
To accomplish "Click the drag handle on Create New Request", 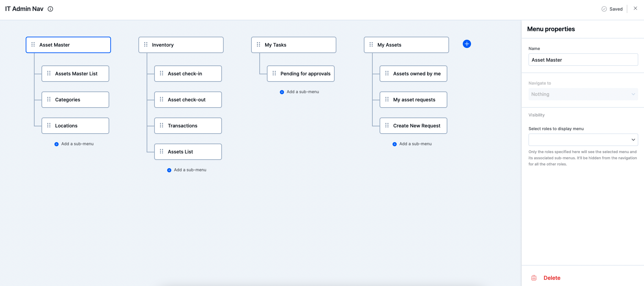I will [387, 125].
